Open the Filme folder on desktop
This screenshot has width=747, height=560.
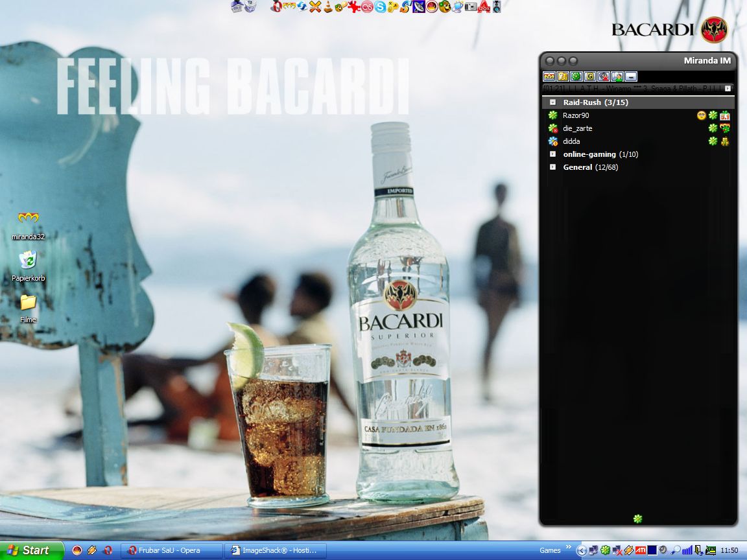click(28, 309)
